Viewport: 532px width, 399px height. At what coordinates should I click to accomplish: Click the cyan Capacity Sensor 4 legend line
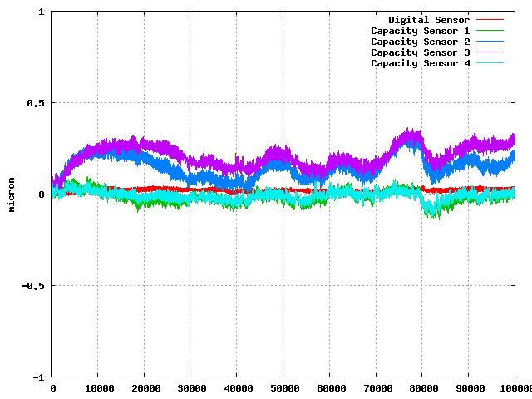[x=490, y=63]
